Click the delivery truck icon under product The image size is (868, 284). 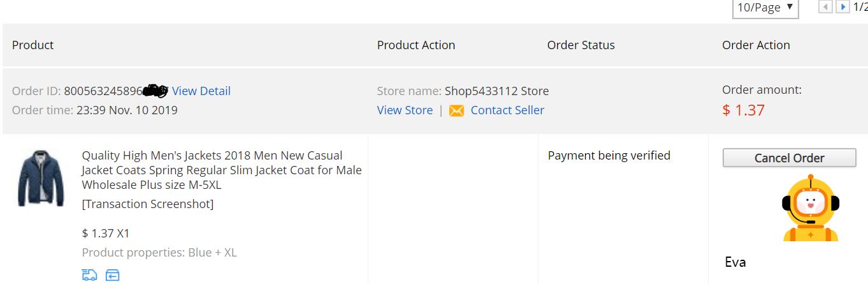pyautogui.click(x=90, y=275)
